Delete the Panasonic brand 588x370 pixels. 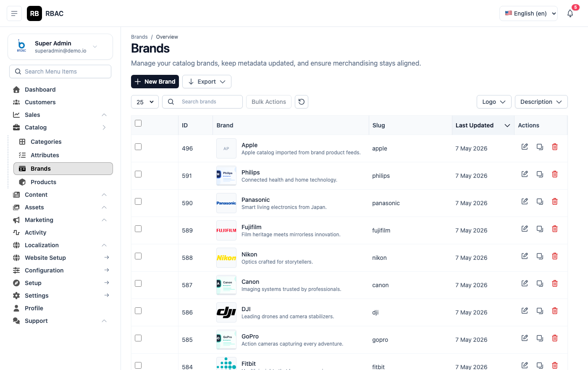click(555, 201)
